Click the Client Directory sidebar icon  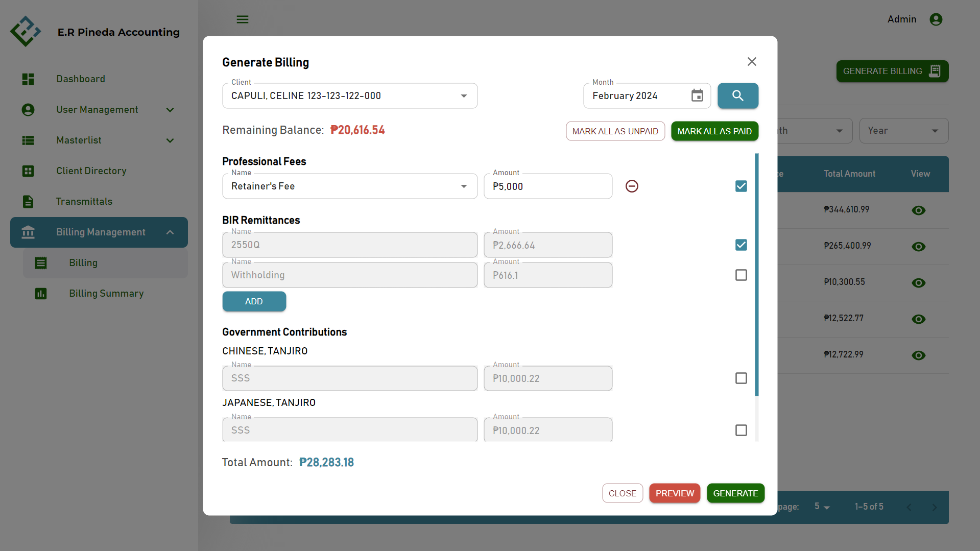(28, 171)
